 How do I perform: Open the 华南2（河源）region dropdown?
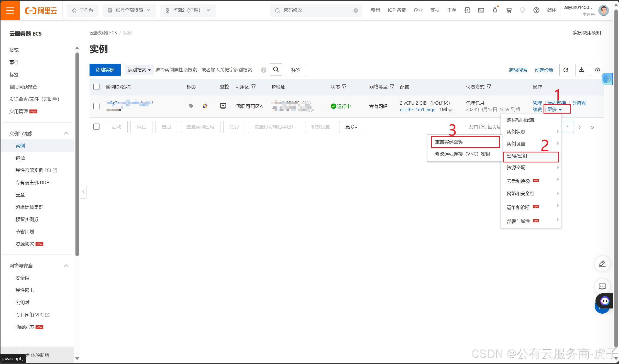point(188,10)
